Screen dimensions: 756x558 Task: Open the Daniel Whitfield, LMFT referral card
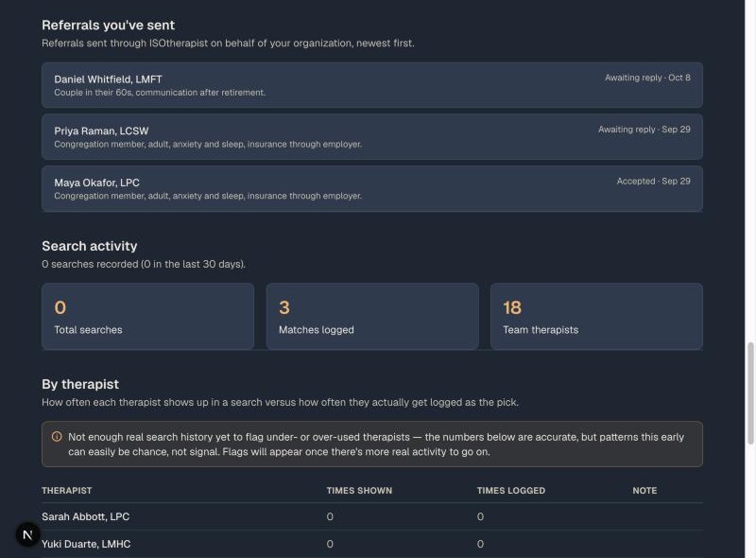[x=371, y=85]
